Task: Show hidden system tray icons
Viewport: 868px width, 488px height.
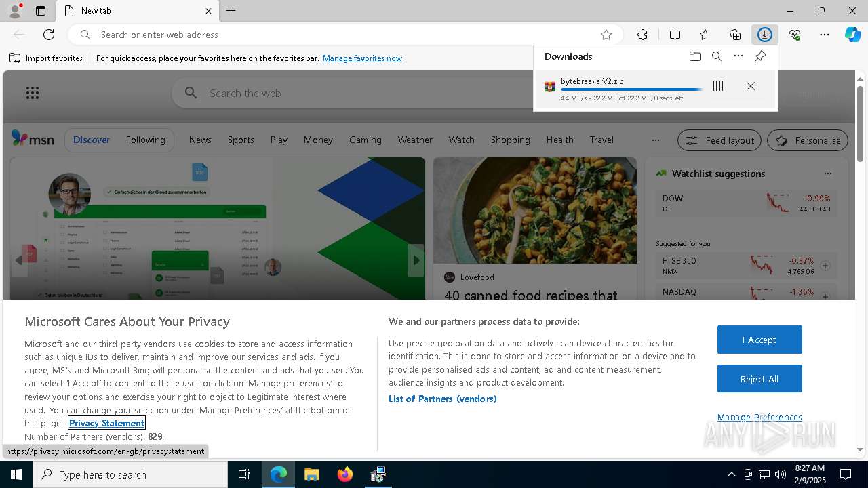Action: pyautogui.click(x=731, y=474)
